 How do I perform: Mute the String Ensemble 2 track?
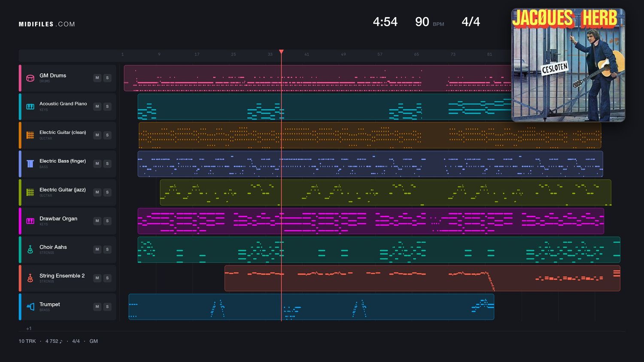(97, 278)
